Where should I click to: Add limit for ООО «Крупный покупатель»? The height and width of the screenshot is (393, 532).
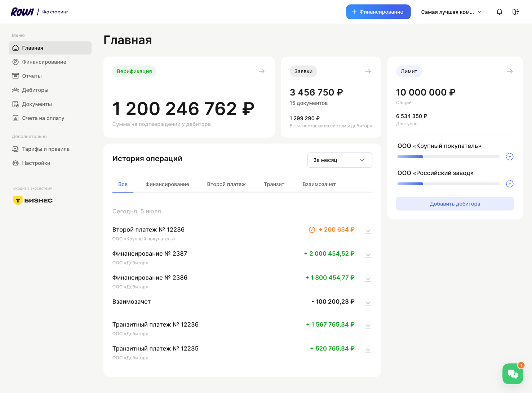[509, 157]
